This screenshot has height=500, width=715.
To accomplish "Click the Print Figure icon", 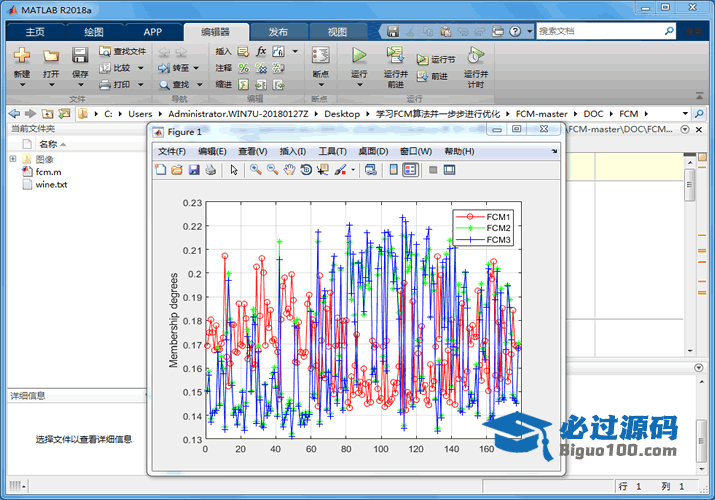I will 210,170.
